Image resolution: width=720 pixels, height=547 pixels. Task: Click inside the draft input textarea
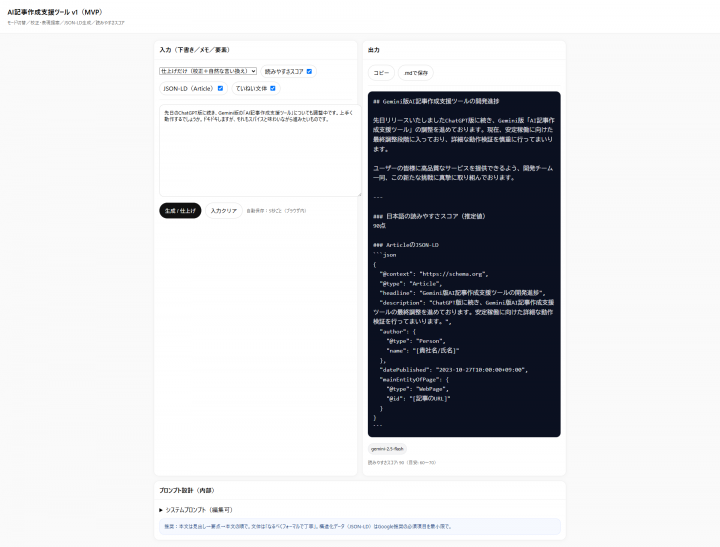(260, 150)
